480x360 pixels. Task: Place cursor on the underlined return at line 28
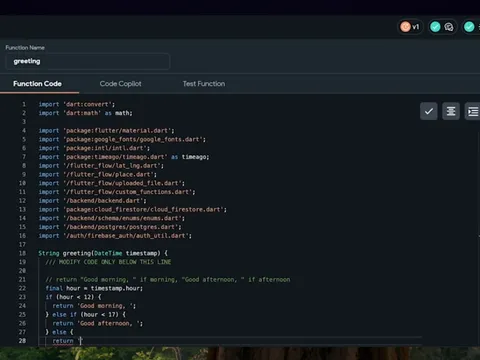click(63, 341)
